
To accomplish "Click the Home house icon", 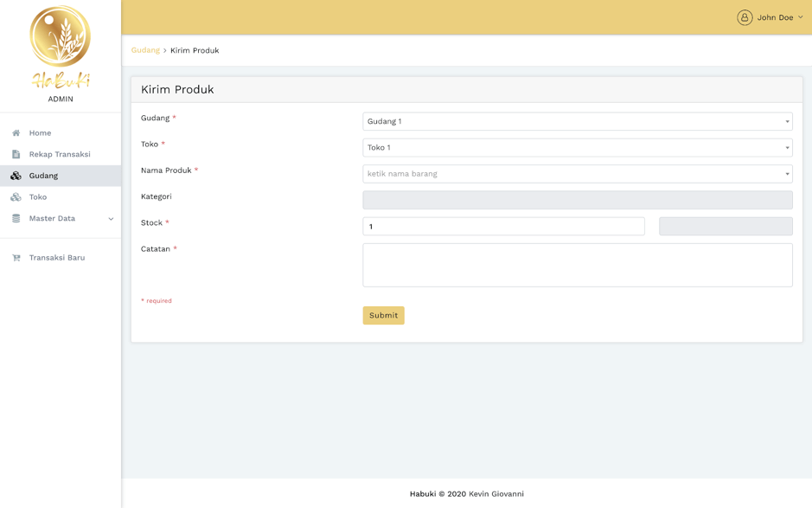I will [16, 133].
